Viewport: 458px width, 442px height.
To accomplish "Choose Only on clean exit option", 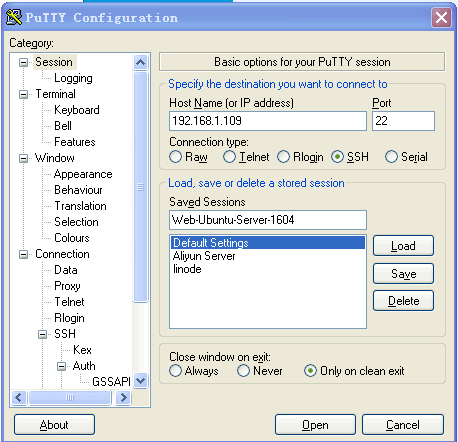I will tap(310, 371).
